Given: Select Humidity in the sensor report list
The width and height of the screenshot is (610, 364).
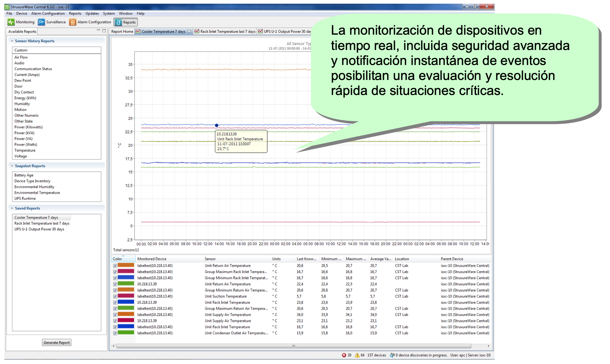Looking at the screenshot, I should [22, 104].
